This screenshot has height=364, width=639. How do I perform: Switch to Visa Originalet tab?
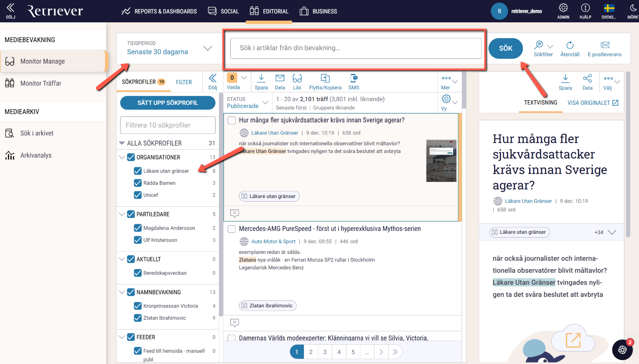point(593,103)
